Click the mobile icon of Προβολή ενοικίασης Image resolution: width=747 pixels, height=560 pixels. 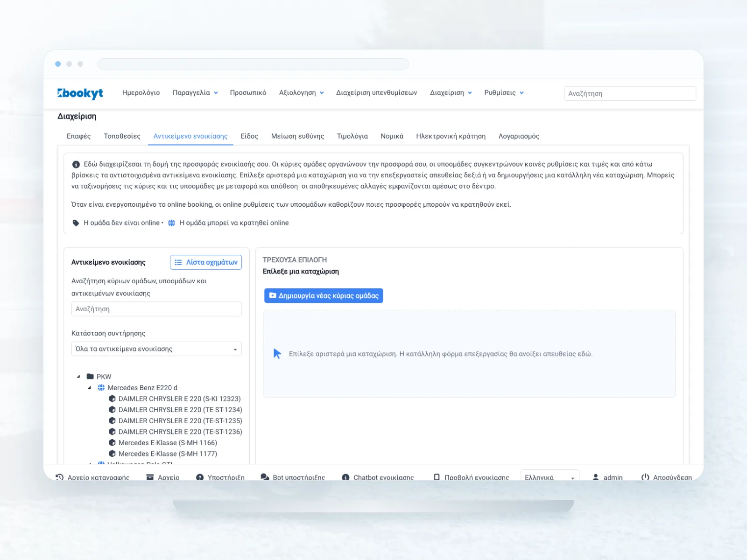(437, 477)
